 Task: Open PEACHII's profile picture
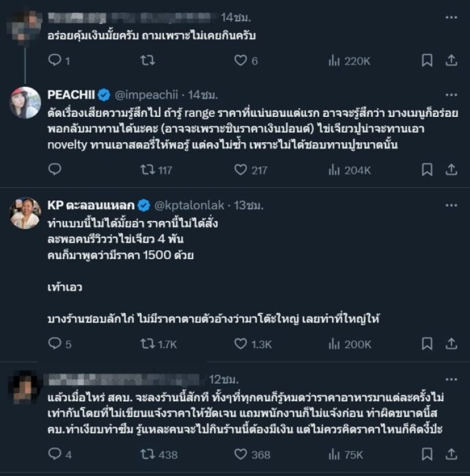click(x=25, y=103)
